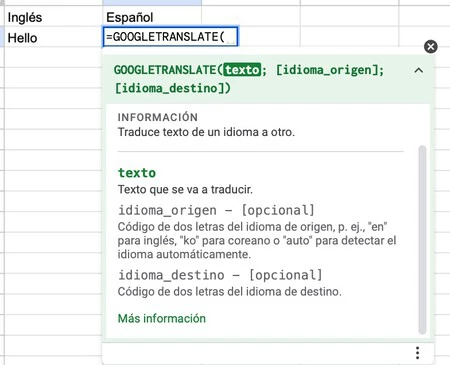Viewport: 450px width, 365px height.
Task: Click highlighted texto argument in syntax
Action: click(242, 70)
